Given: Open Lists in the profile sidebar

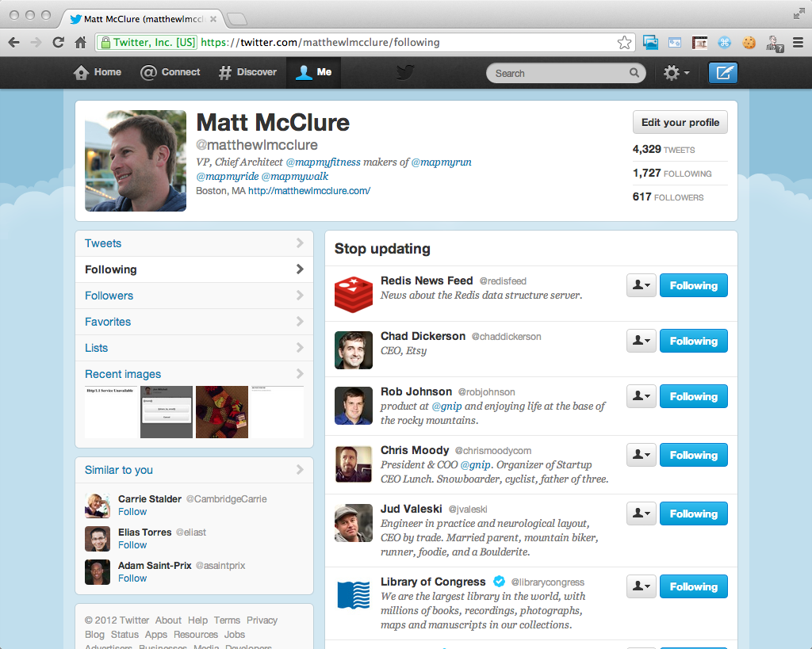Looking at the screenshot, I should pos(194,348).
